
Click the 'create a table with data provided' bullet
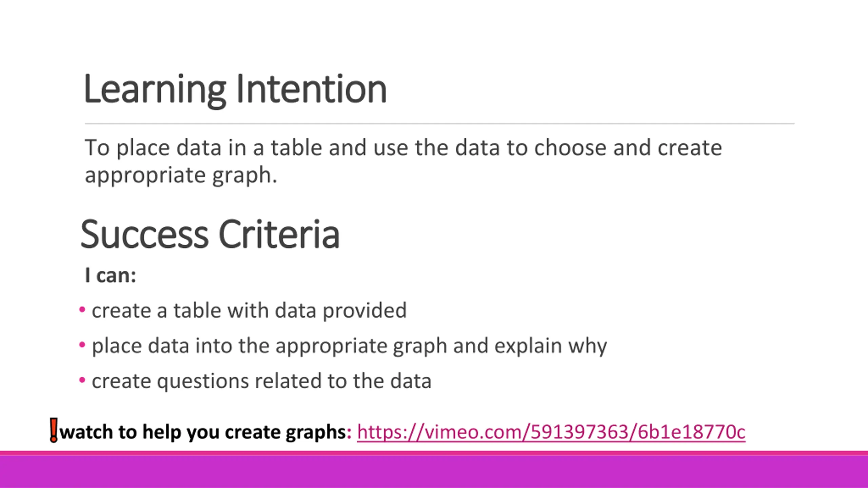pyautogui.click(x=249, y=310)
